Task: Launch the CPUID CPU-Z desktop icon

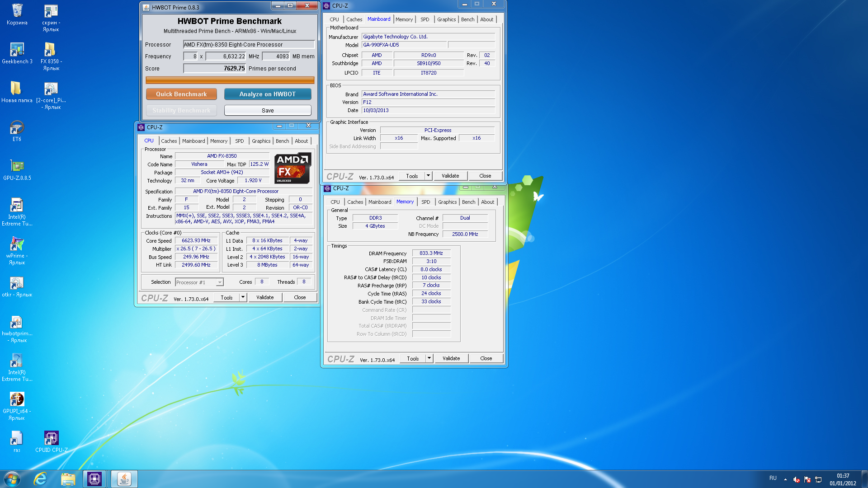Action: [51, 441]
